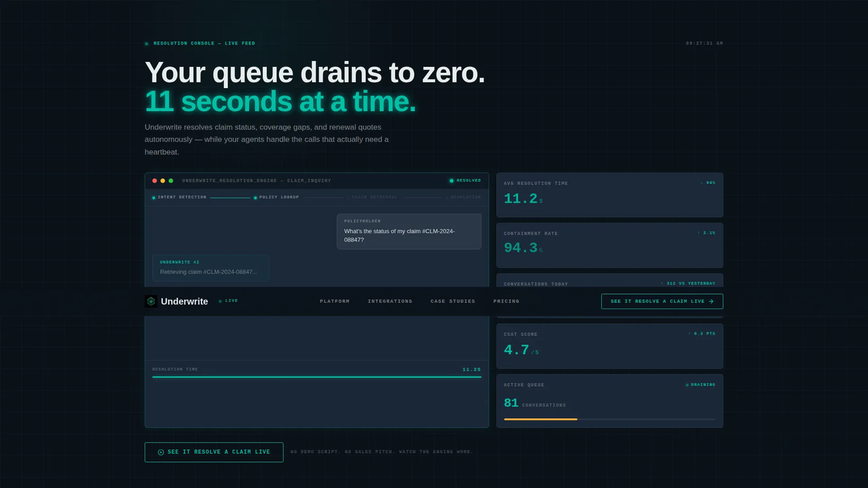The image size is (868, 488).
Task: Click the No demo script tagline
Action: (382, 452)
